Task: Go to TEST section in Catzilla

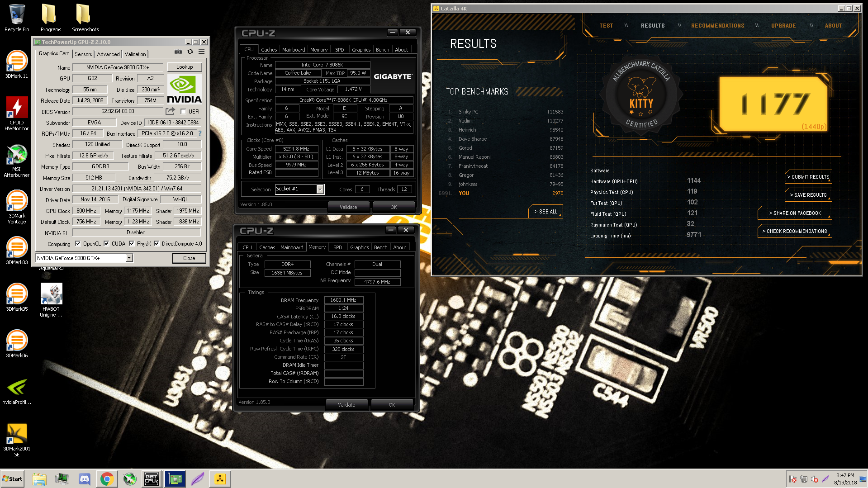Action: point(606,26)
